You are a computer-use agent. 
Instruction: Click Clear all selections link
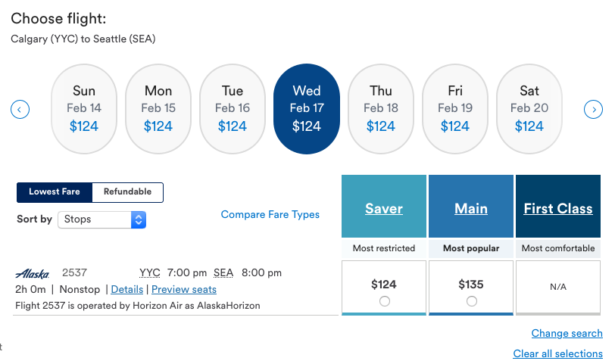(557, 354)
